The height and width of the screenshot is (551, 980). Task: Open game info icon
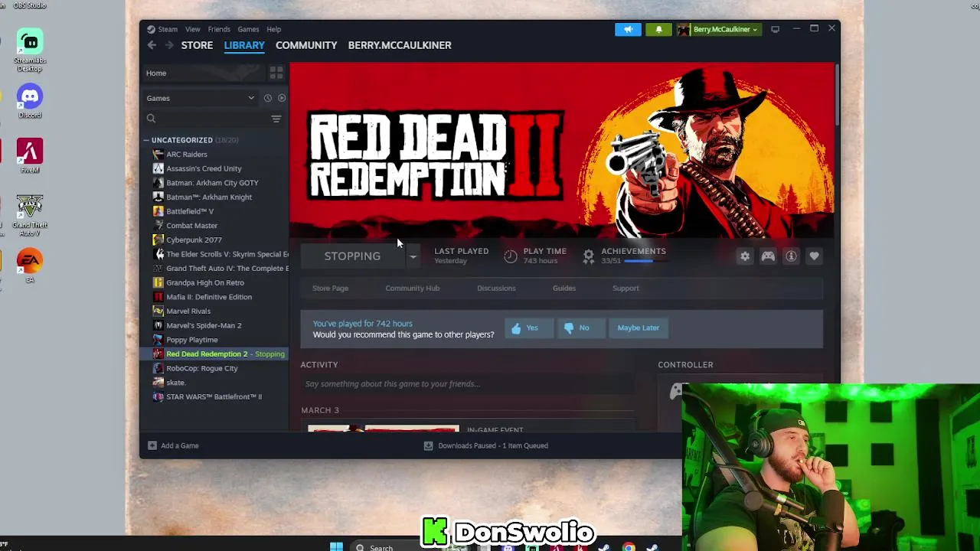click(791, 256)
